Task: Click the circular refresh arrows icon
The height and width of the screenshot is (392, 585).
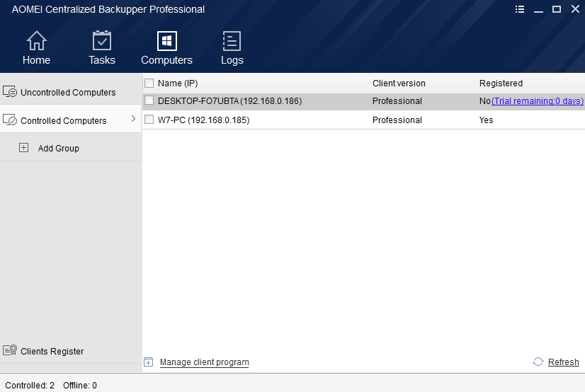Action: [538, 362]
